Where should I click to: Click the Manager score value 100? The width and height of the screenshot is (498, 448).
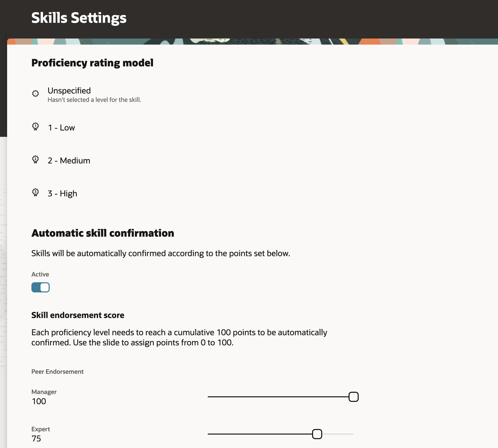pyautogui.click(x=39, y=401)
